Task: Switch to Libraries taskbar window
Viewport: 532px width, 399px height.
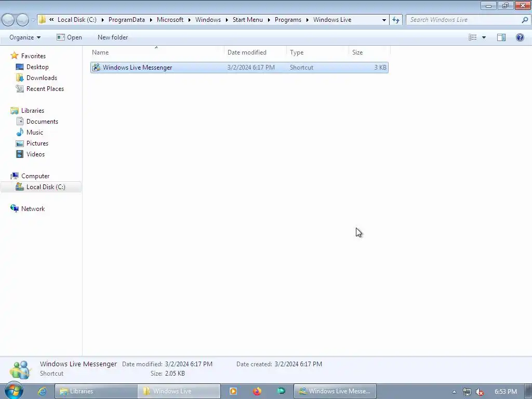Action: pyautogui.click(x=96, y=391)
